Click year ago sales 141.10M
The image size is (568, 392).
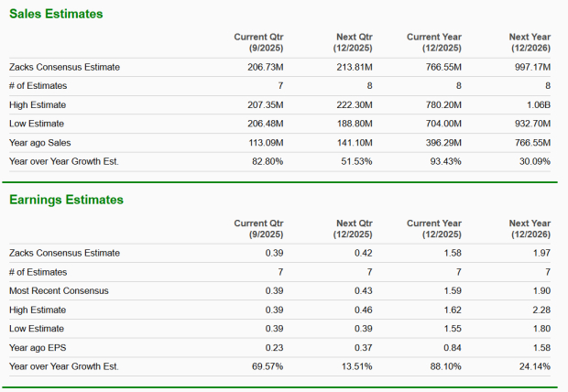[x=355, y=143]
